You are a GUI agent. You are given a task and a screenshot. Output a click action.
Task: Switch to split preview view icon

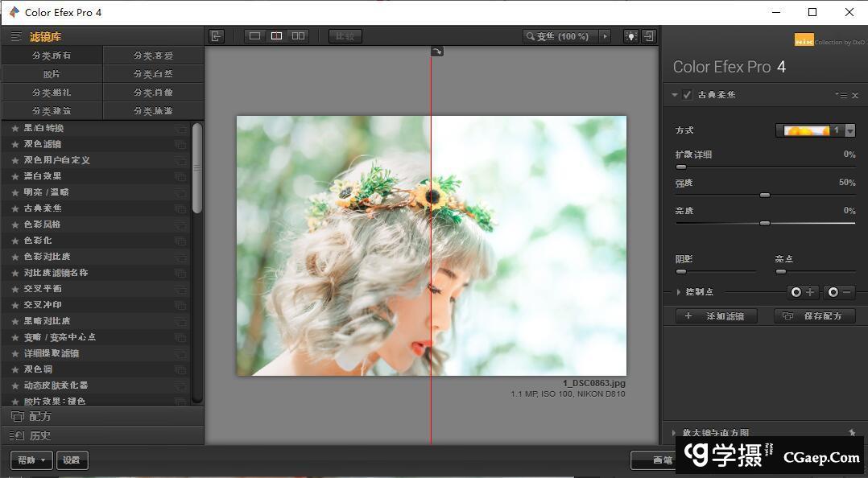coord(276,36)
